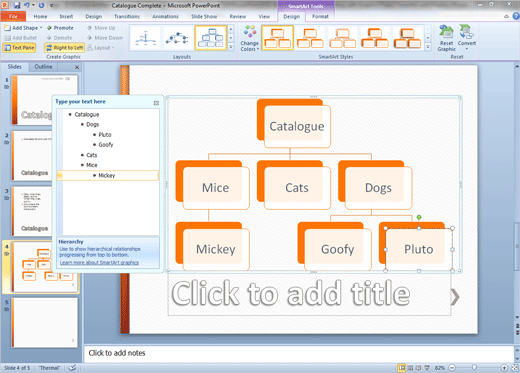Click the Add Shape button icon
The image size is (520, 373).
pos(7,28)
